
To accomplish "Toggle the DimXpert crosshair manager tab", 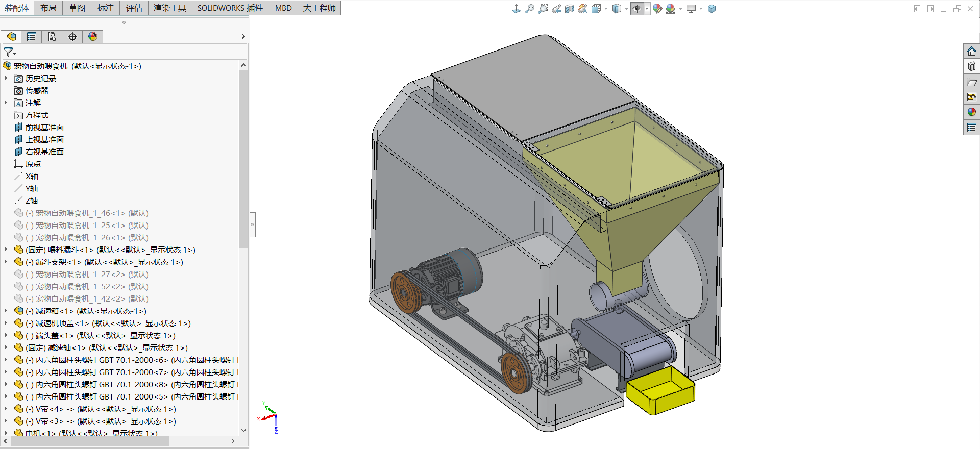I will coord(72,37).
